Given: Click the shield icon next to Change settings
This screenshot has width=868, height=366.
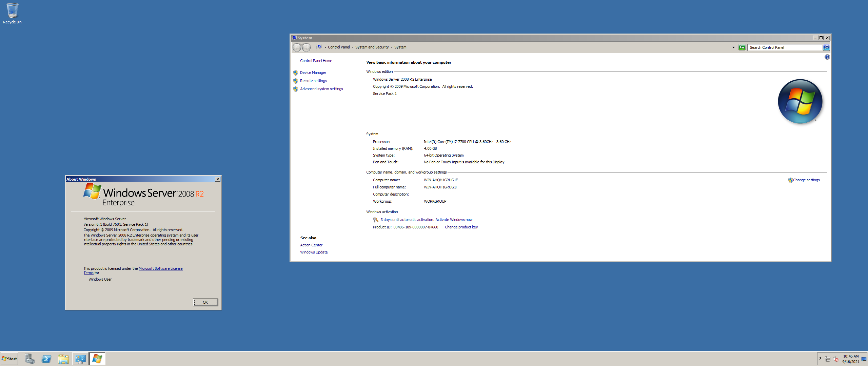Looking at the screenshot, I should click(x=790, y=180).
